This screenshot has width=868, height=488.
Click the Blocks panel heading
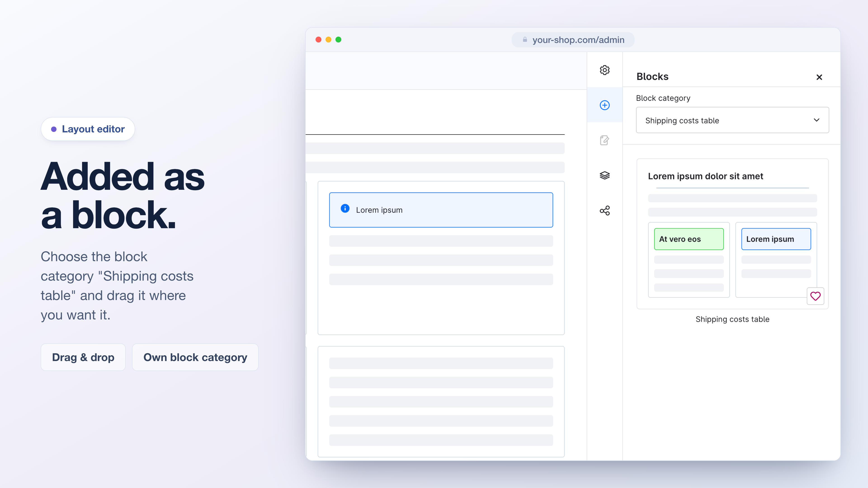(652, 76)
